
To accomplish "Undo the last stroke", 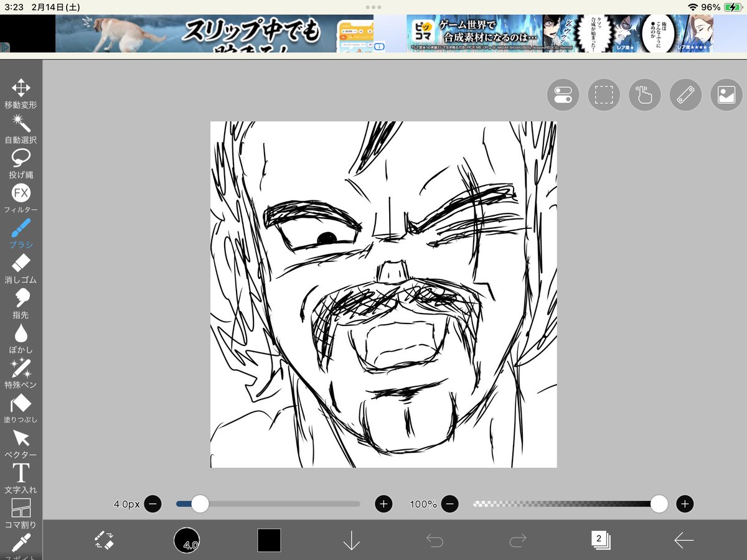I will 435,540.
